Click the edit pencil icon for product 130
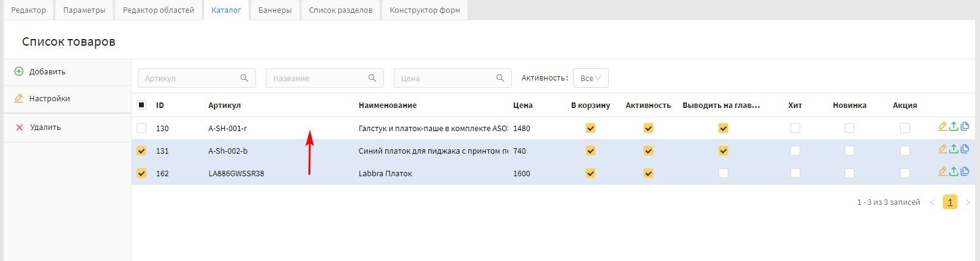The image size is (980, 261). click(942, 127)
